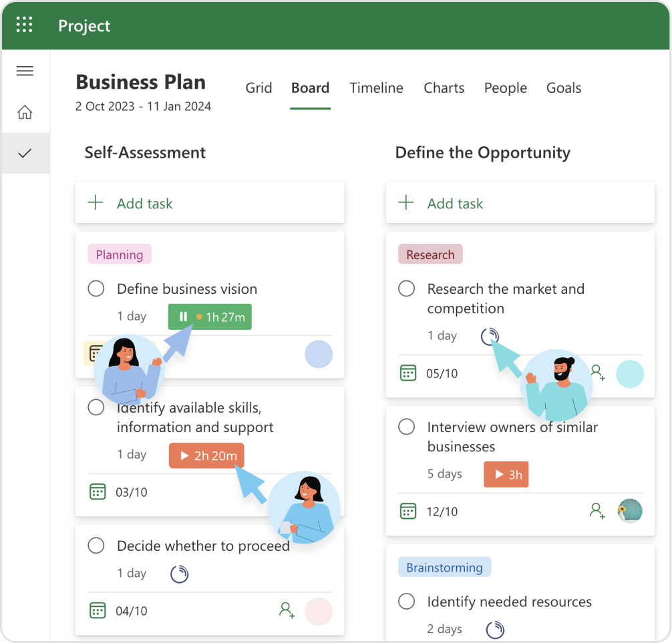Viewport: 672px width, 643px height.
Task: Pause the running 1h 27m timer
Action: click(x=184, y=316)
